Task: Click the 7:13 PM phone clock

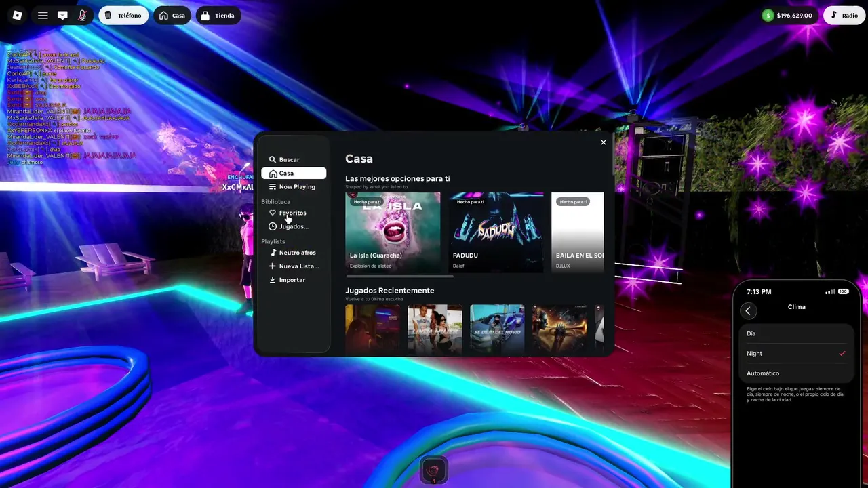Action: [759, 292]
